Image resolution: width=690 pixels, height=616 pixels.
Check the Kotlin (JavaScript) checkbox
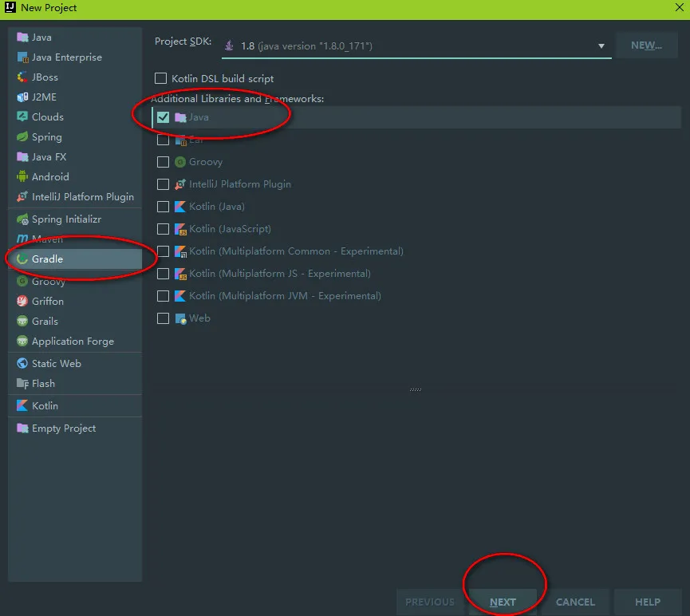click(163, 229)
